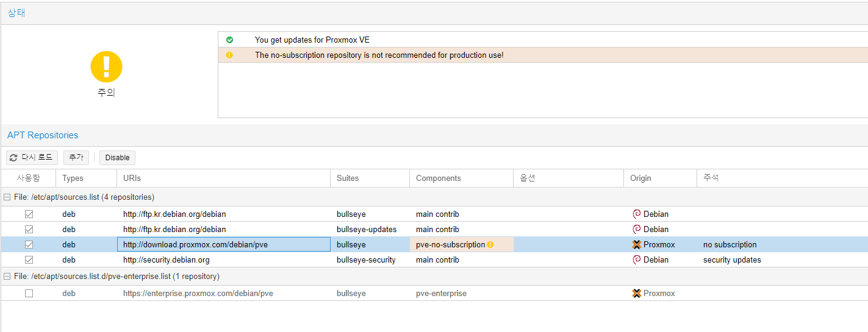Click the 추가 add repository button
The image size is (868, 332).
coord(76,157)
